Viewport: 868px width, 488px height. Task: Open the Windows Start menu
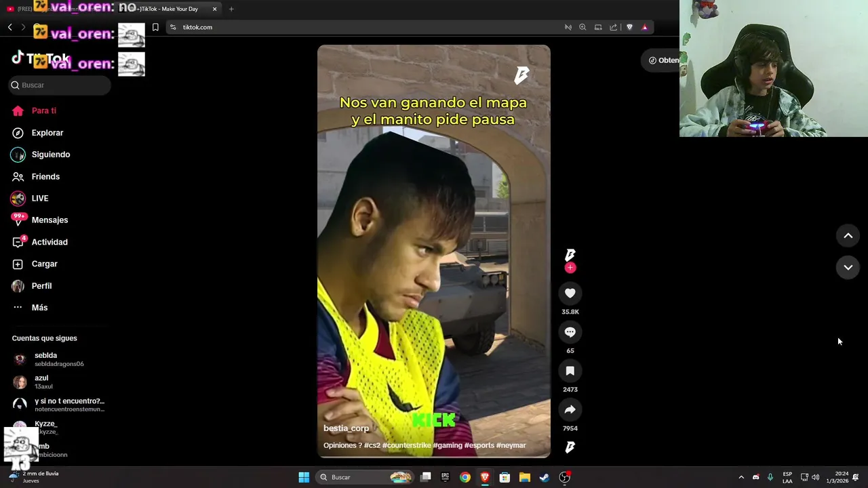click(304, 477)
